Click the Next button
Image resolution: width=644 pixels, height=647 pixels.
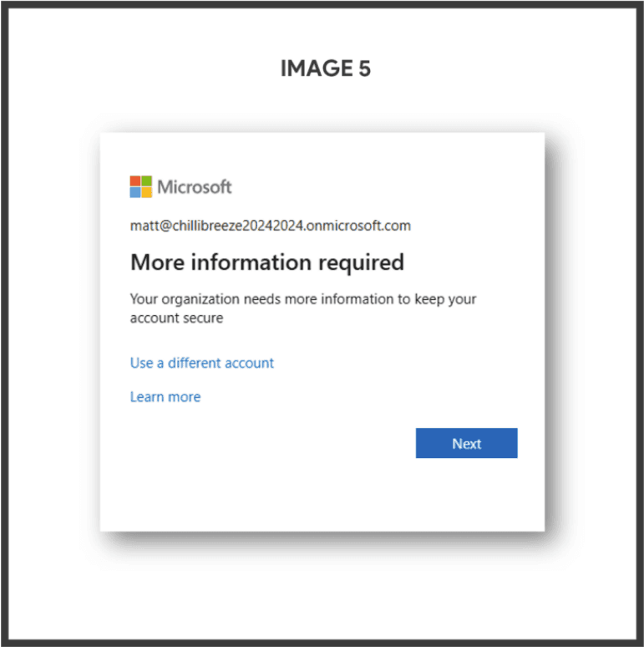(466, 443)
